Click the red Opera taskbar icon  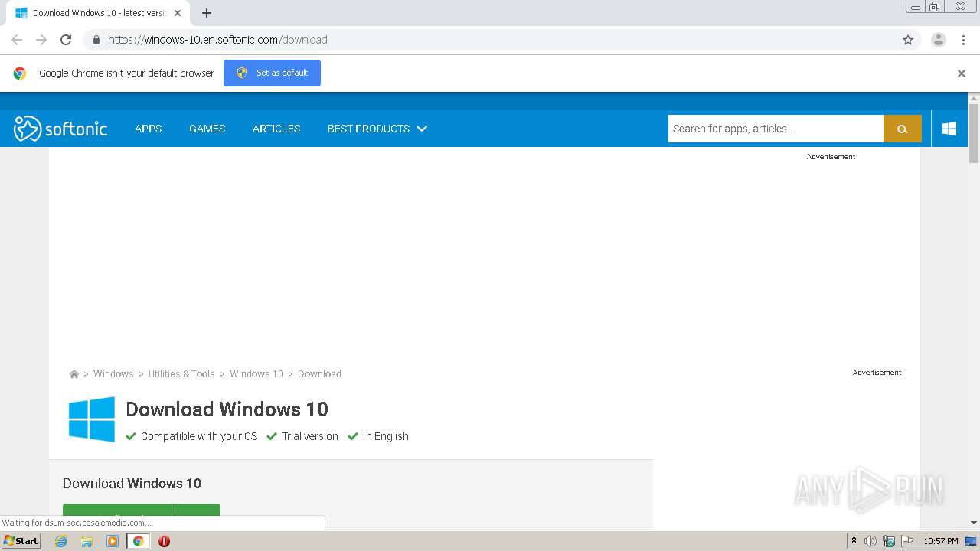click(164, 541)
